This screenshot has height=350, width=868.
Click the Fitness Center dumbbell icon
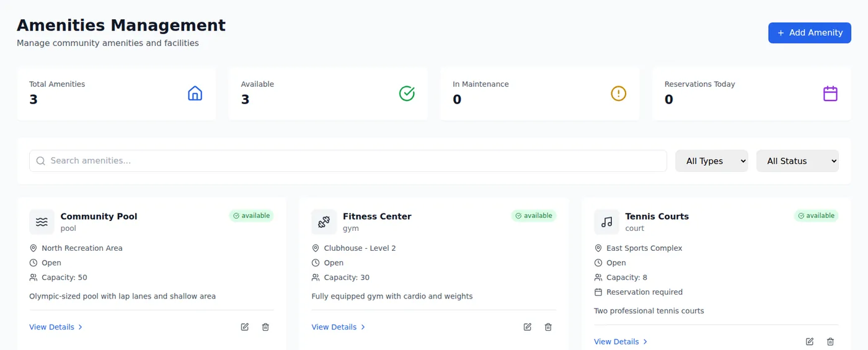tap(324, 222)
